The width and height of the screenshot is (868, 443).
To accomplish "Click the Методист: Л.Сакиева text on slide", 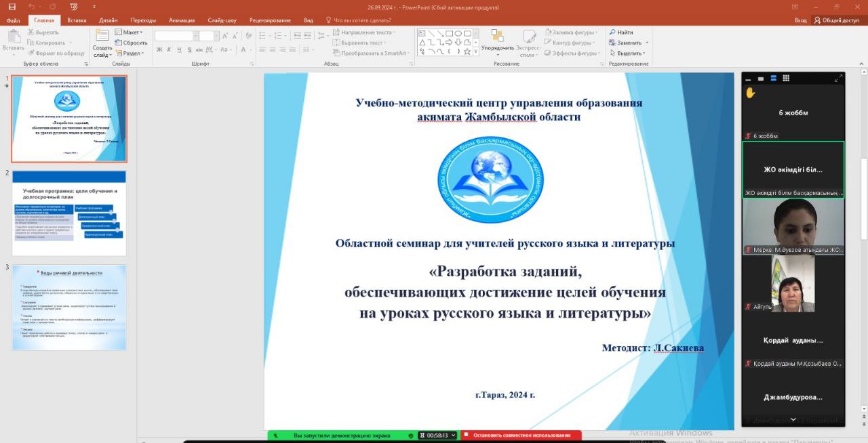I will [653, 347].
